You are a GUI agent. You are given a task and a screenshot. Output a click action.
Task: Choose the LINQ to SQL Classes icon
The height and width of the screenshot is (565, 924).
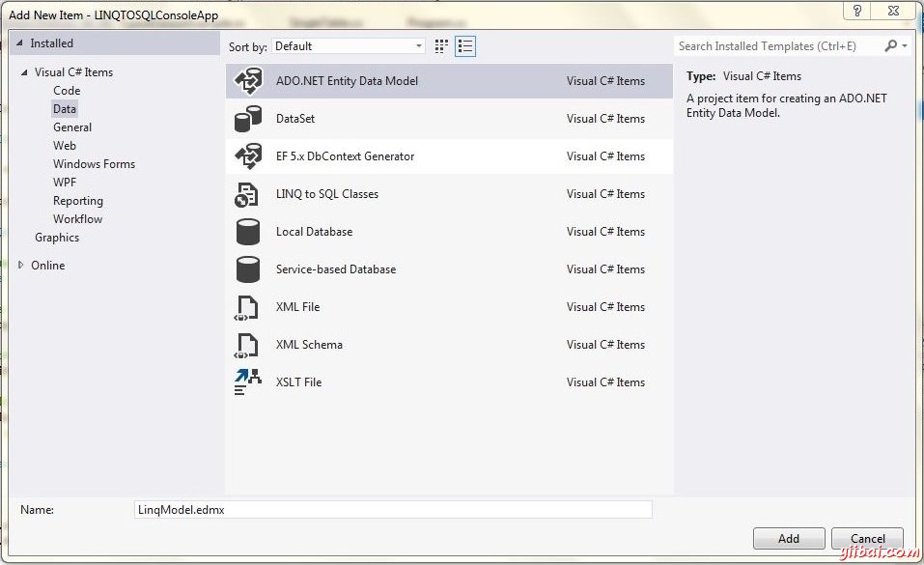[x=247, y=194]
